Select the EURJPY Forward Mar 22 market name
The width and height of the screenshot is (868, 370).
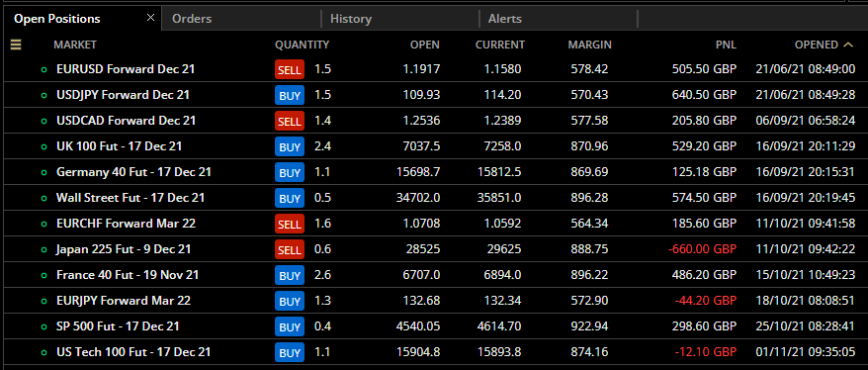tap(124, 300)
